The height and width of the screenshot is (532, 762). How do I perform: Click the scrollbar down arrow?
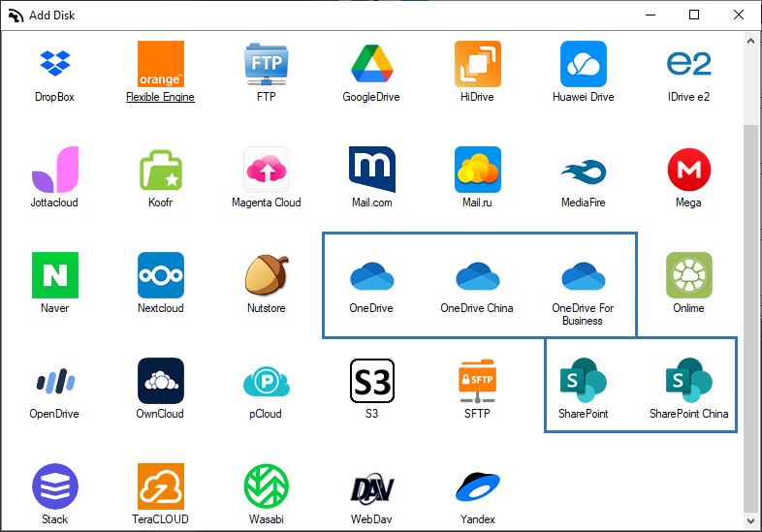tap(750, 521)
